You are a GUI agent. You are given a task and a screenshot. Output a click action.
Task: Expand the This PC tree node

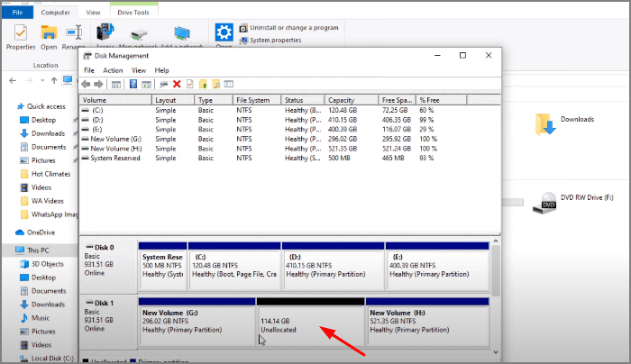click(x=7, y=250)
